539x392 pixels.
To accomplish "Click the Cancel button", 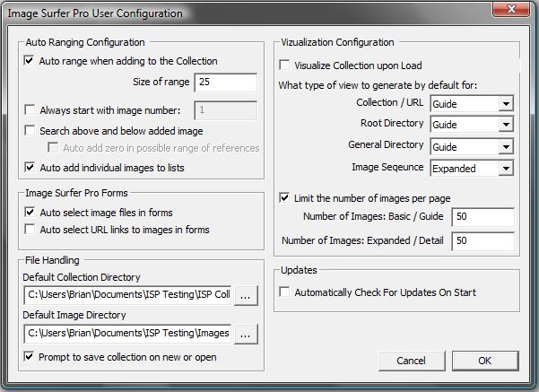I will click(412, 361).
